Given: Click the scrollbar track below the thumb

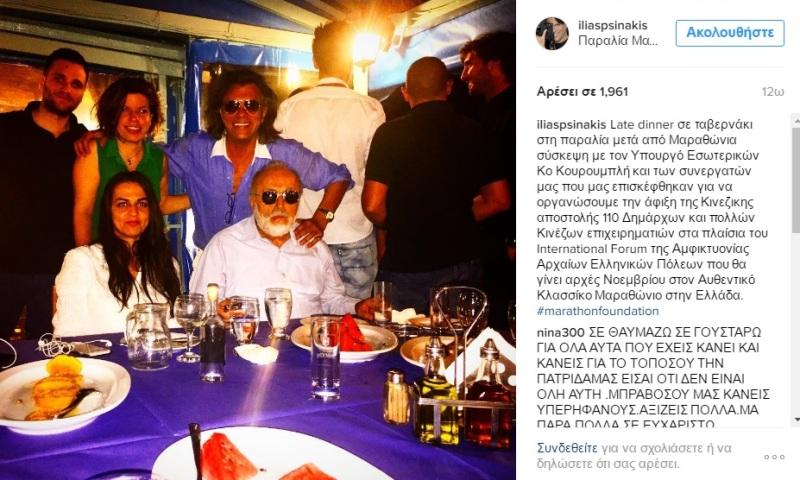Looking at the screenshot, I should point(796,324).
